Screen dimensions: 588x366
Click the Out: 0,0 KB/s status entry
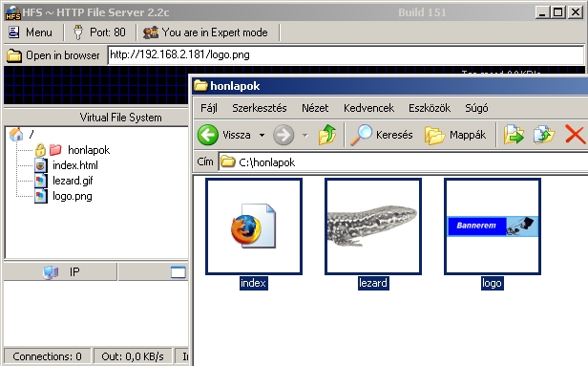(133, 356)
